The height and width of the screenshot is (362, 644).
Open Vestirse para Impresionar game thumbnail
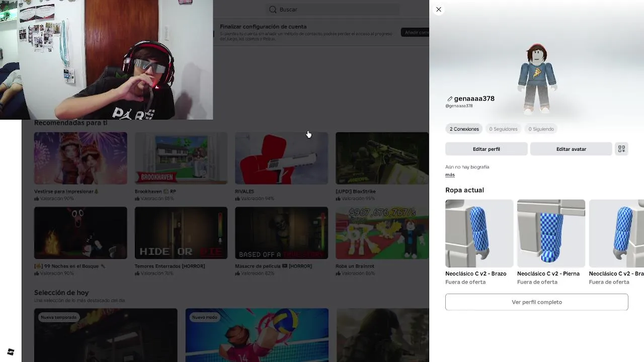[x=80, y=158]
